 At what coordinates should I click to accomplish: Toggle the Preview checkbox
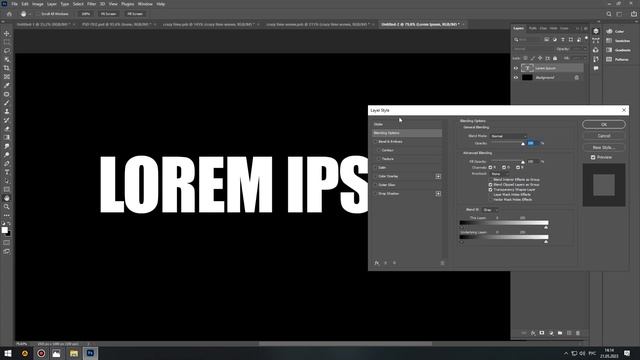click(593, 157)
